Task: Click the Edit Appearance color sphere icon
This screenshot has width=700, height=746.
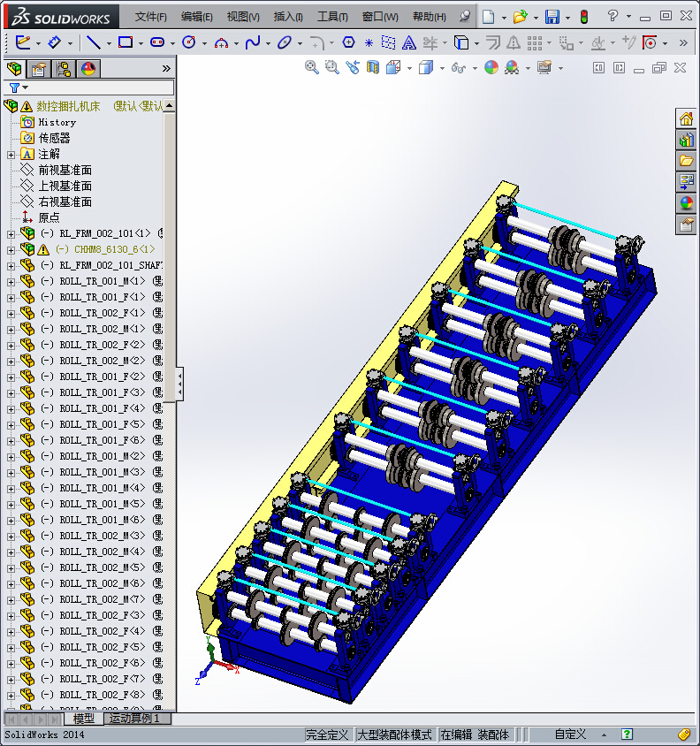Action: click(x=491, y=67)
